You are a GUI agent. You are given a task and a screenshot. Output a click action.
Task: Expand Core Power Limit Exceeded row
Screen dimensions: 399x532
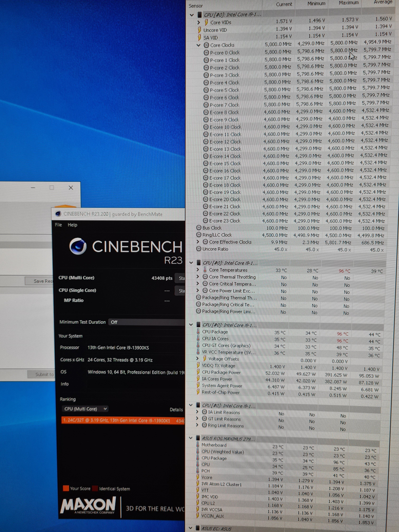point(198,291)
